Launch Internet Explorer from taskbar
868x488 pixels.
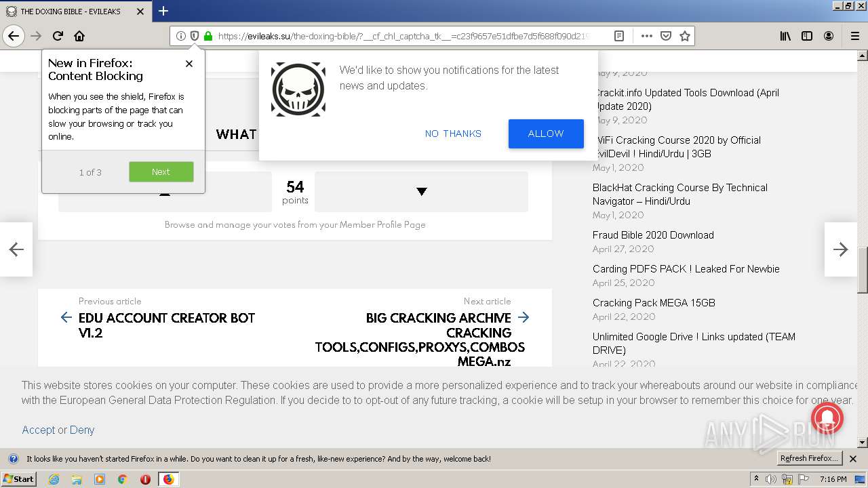point(54,479)
